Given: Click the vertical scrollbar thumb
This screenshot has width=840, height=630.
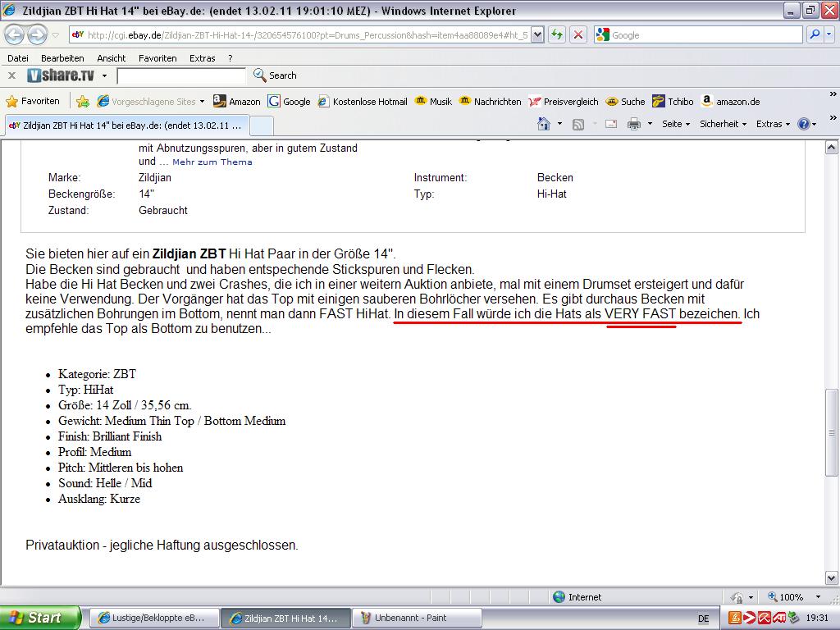Looking at the screenshot, I should click(x=832, y=432).
